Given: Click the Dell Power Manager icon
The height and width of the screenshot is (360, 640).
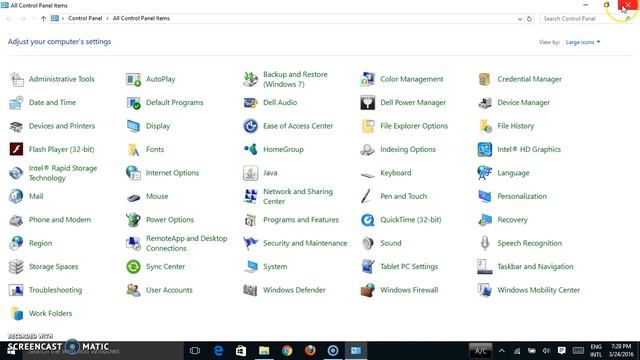Looking at the screenshot, I should click(367, 102).
